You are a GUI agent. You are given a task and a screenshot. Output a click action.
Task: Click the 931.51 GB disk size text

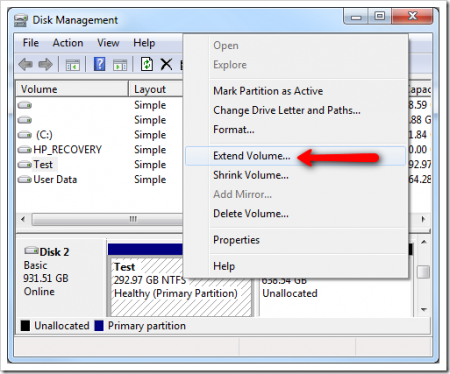click(x=46, y=278)
